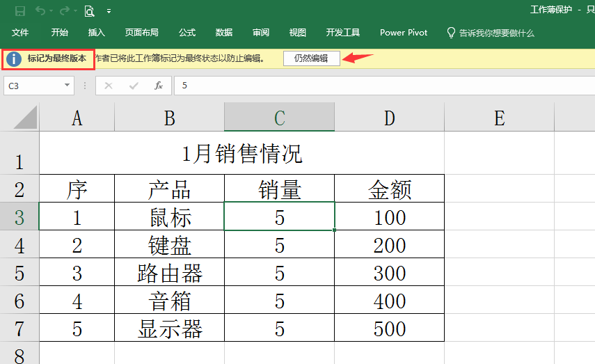Switch to the 开始 ribbon tab
The width and height of the screenshot is (595, 364).
(60, 33)
